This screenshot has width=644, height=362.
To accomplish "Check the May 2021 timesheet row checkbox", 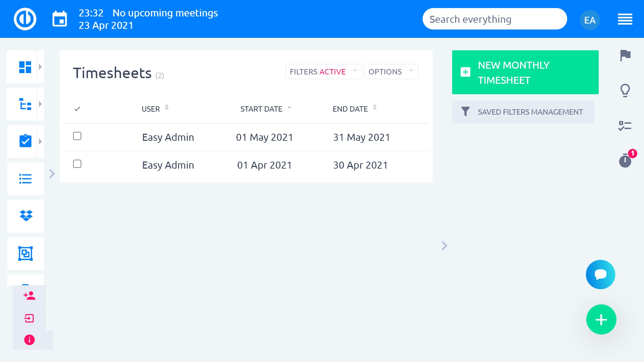I will click(x=77, y=136).
